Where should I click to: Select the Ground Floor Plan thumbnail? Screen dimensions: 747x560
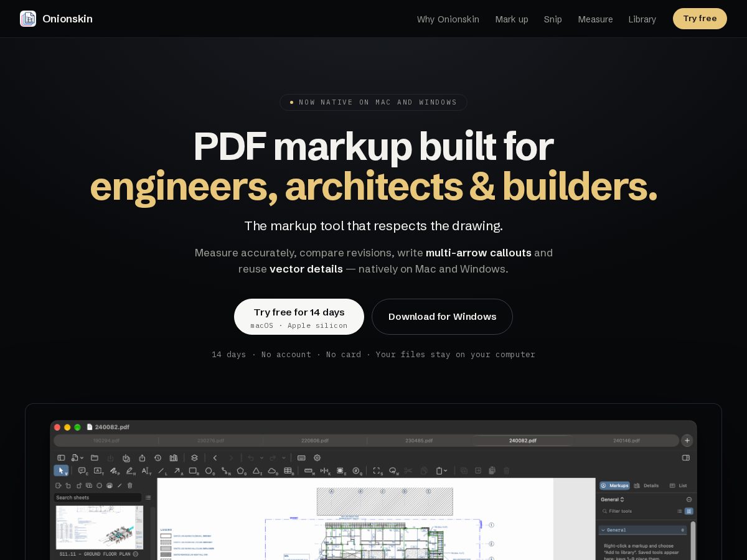100,527
